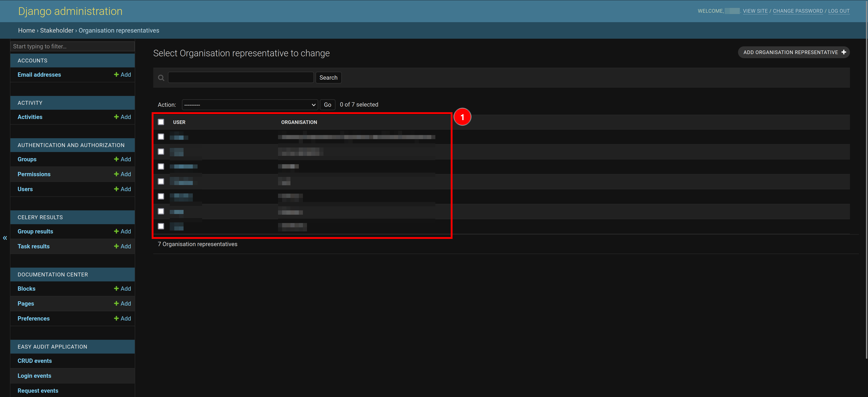Screen dimensions: 868x397
Task: Open Authentication and Authorization section header
Action: pos(71,145)
